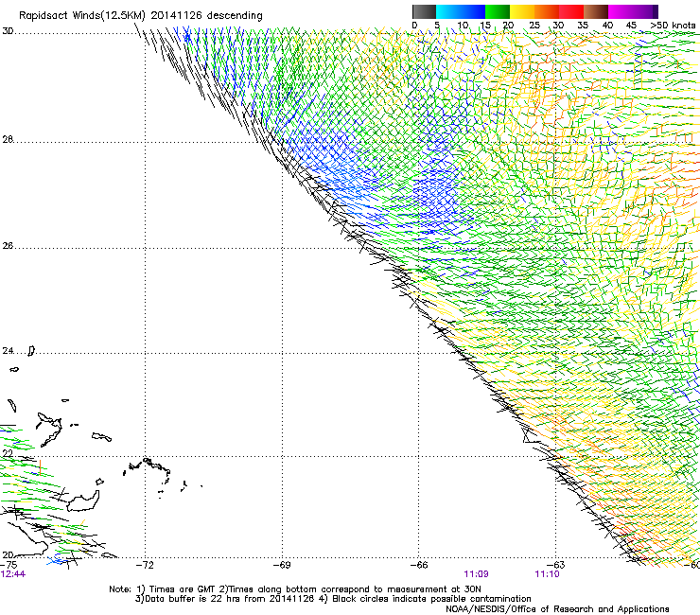Click the latitude label 22
This screenshot has width=700, height=615.
(x=8, y=453)
